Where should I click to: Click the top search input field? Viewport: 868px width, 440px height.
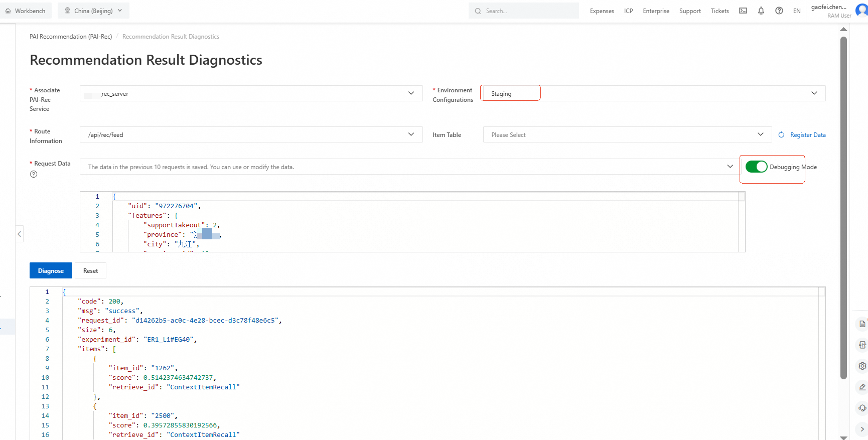(x=527, y=11)
